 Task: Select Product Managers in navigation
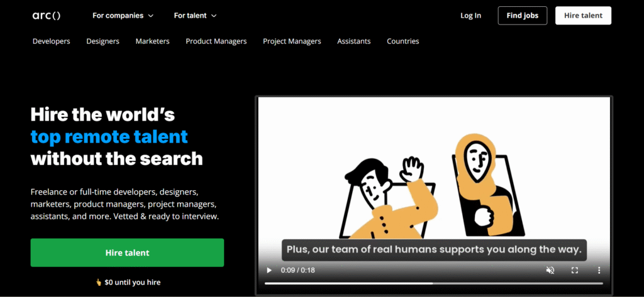(216, 41)
